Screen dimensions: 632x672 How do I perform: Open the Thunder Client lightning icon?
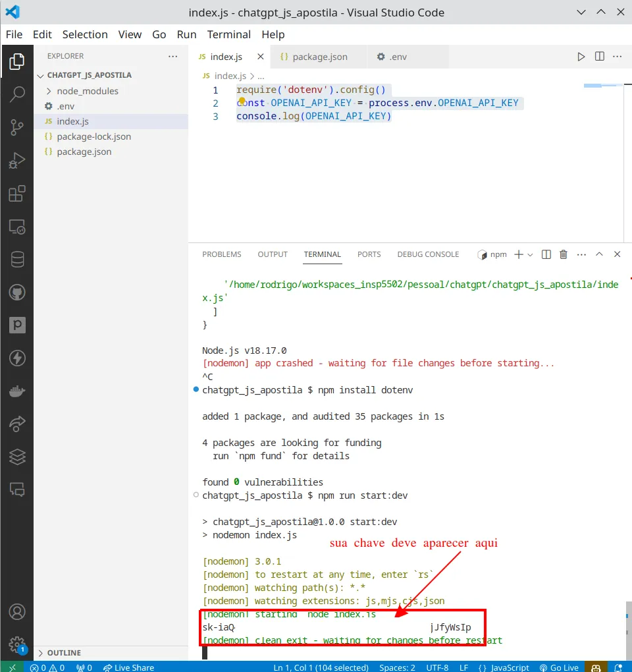point(16,358)
